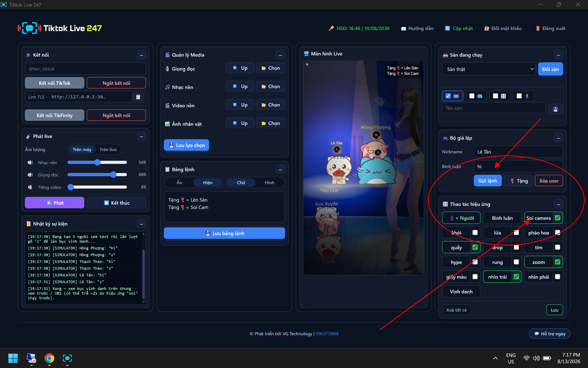Select the Hình mode in Bảng lệnh
The height and width of the screenshot is (368, 588).
[269, 183]
